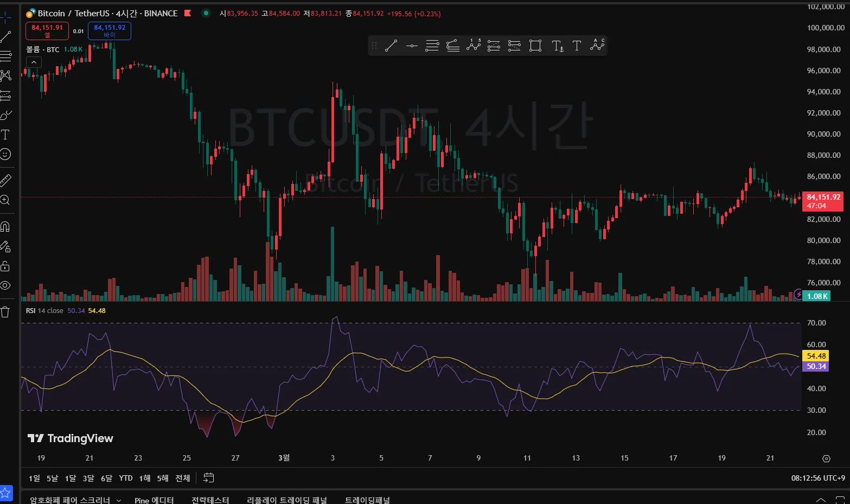850x504 pixels.
Task: Collapse the indicator legend with chevron
Action: [34, 62]
